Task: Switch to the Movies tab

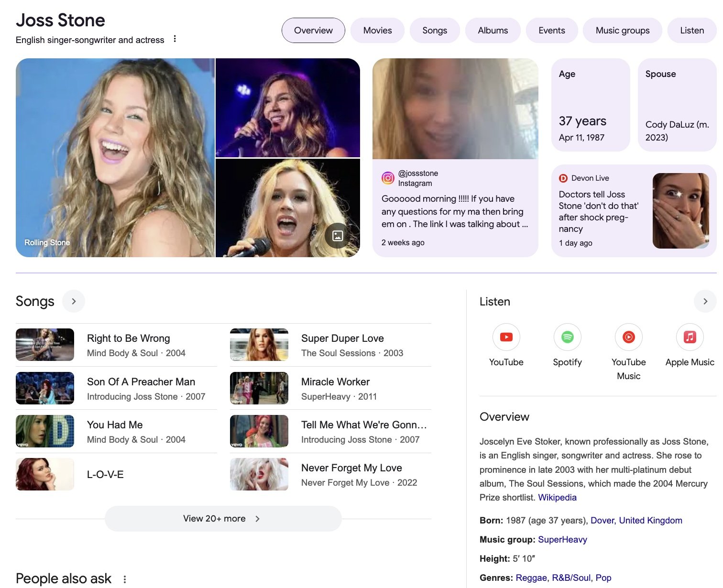Action: (377, 31)
